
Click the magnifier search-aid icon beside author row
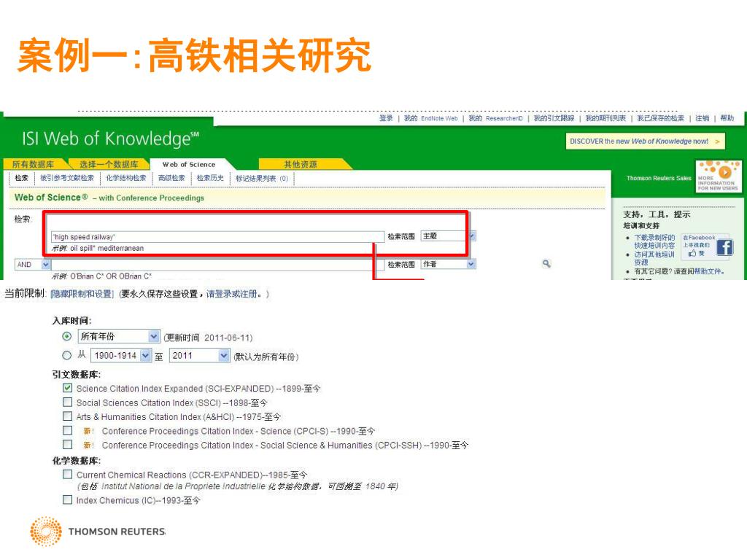click(546, 263)
